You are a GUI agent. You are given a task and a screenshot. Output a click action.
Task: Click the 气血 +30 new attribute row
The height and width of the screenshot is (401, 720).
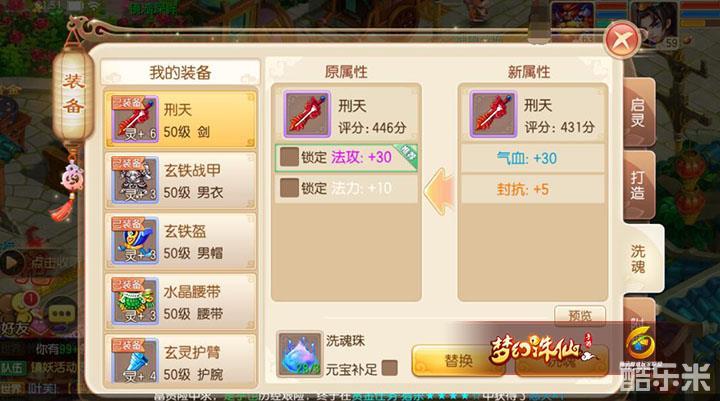coord(533,158)
